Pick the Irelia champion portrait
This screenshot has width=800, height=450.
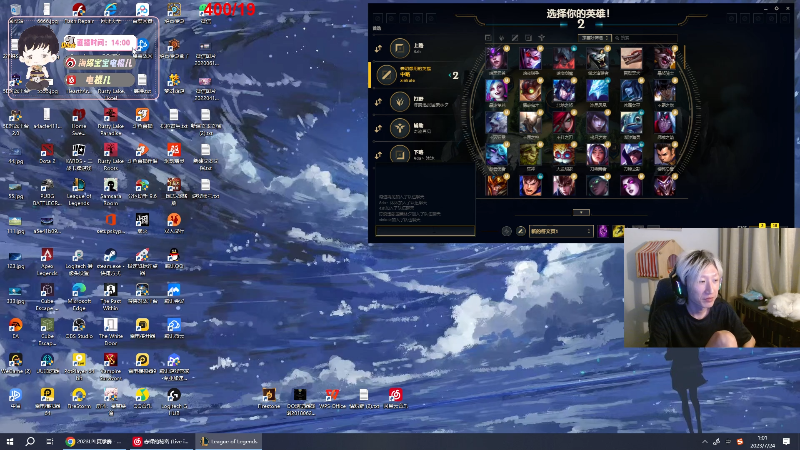597,155
